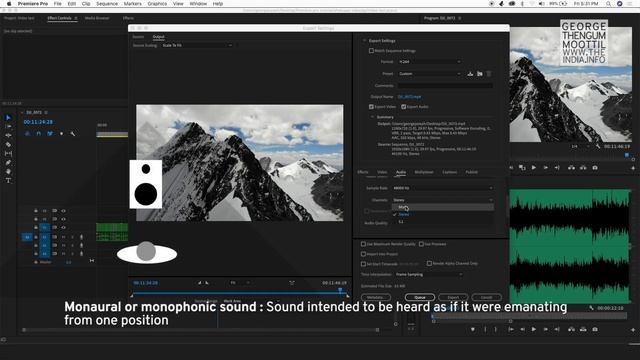Choose Mono from the Channels list
Viewport: 640px width, 360px height.
(x=443, y=207)
